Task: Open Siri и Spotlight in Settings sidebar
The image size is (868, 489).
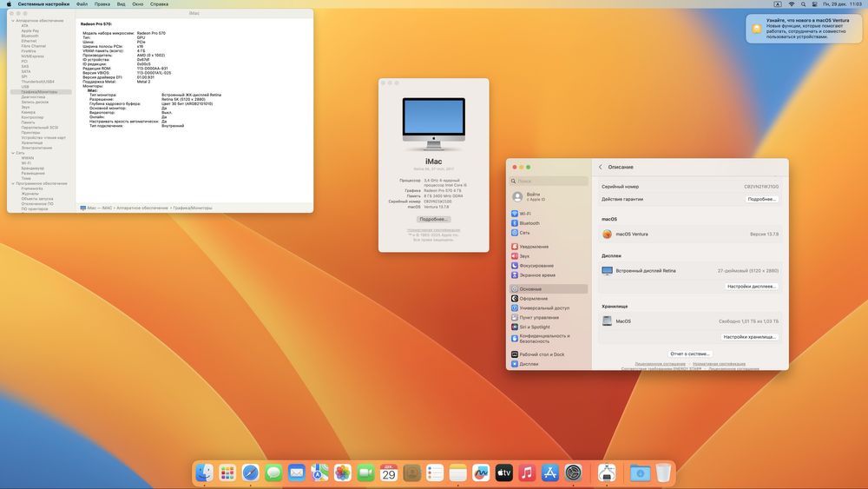Action: tap(549, 327)
